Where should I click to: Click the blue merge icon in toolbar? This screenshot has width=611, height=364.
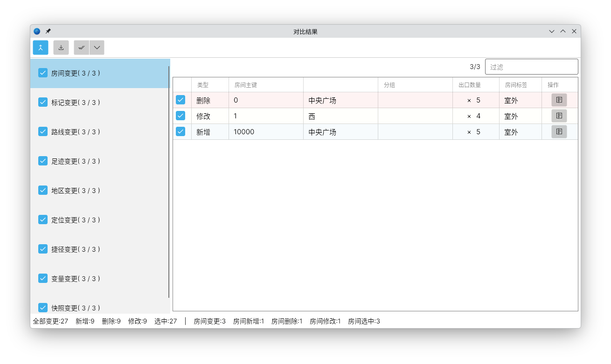41,48
